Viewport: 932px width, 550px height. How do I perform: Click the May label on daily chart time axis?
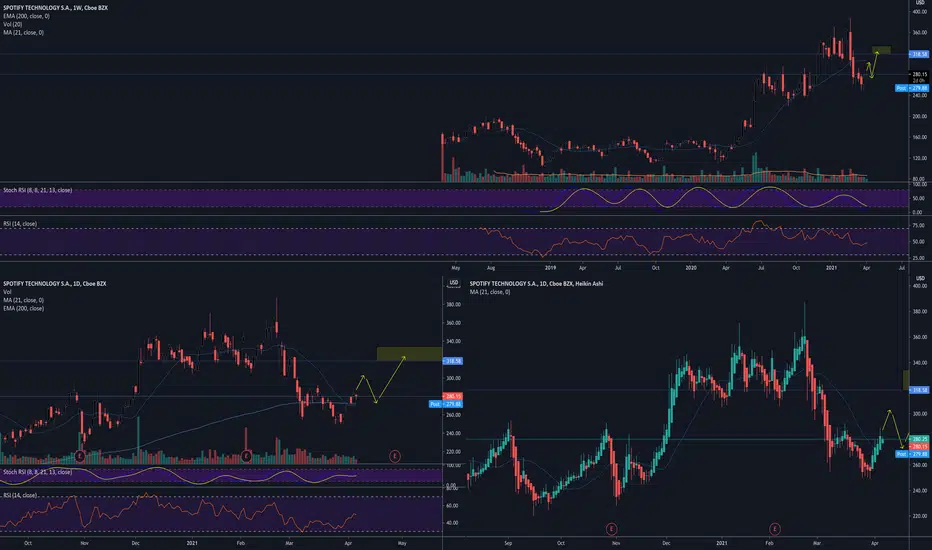point(402,543)
